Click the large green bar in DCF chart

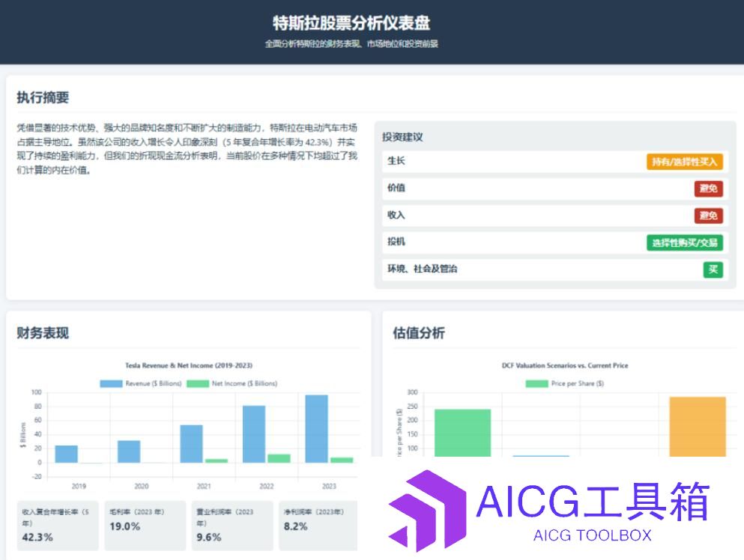coord(462,433)
